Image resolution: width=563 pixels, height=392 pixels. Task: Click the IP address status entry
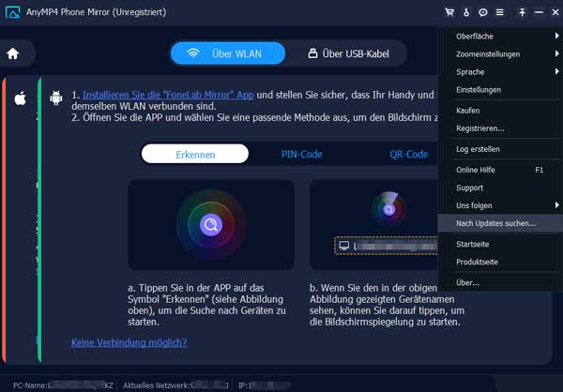click(265, 385)
